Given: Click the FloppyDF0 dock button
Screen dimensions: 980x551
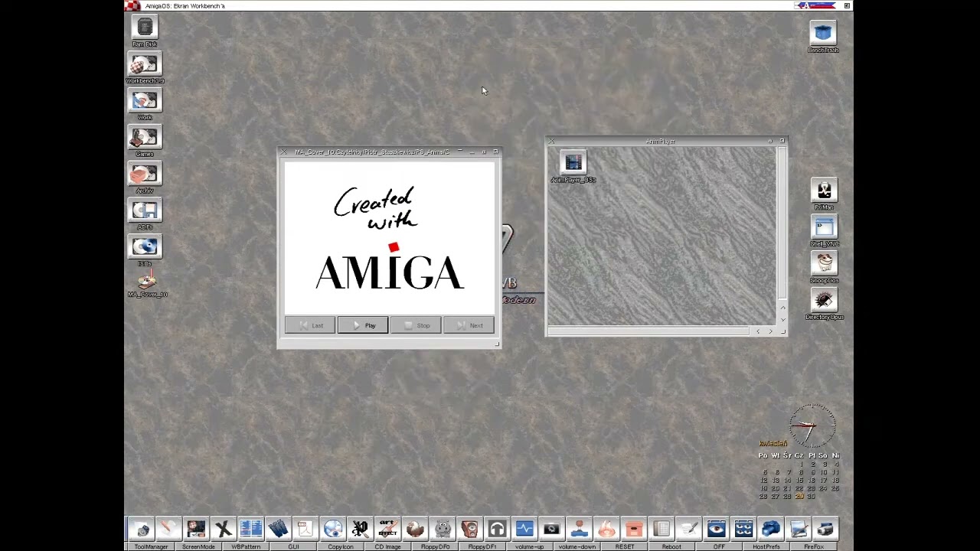Looking at the screenshot, I should (x=435, y=546).
